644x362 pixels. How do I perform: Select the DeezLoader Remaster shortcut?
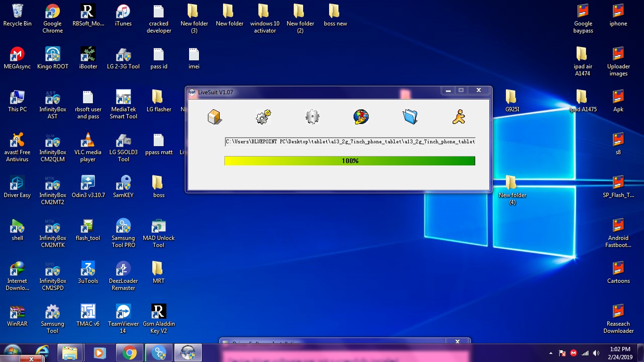click(x=123, y=276)
